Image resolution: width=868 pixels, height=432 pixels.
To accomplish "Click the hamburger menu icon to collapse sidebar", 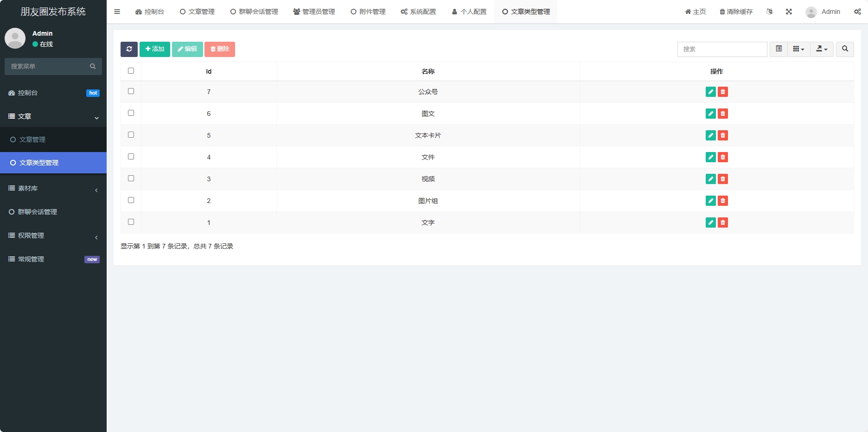I will (117, 12).
